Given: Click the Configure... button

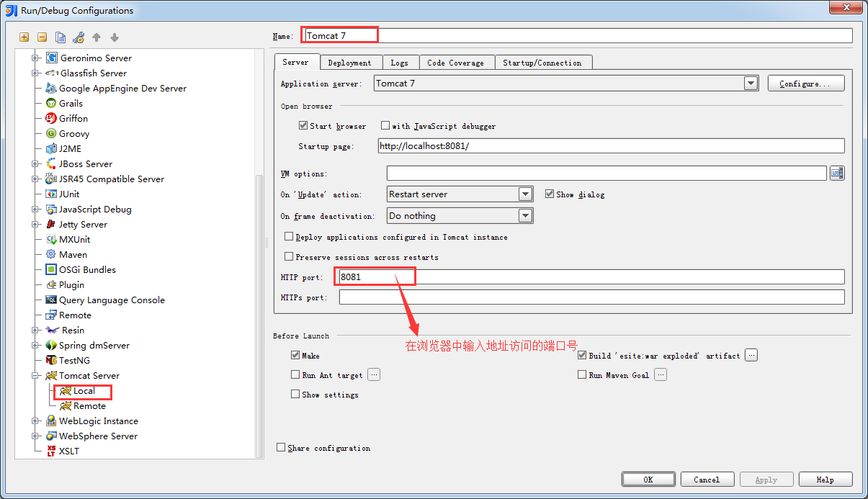Looking at the screenshot, I should click(x=806, y=84).
